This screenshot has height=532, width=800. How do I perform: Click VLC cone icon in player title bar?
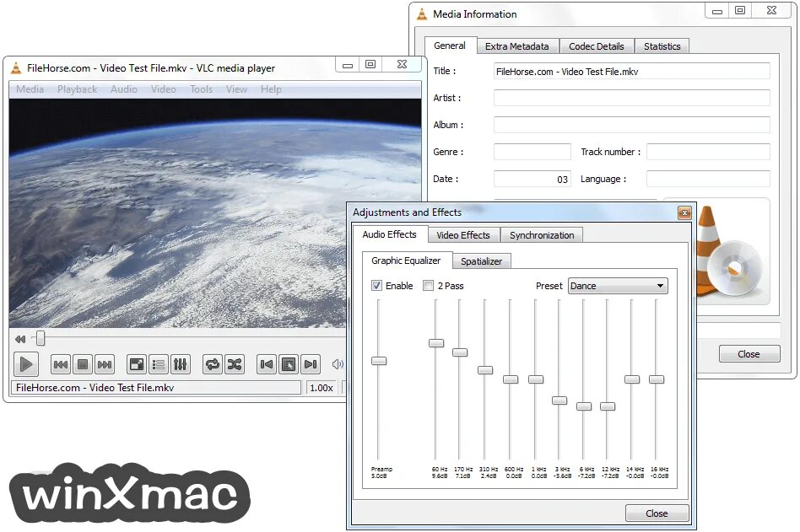click(x=16, y=67)
